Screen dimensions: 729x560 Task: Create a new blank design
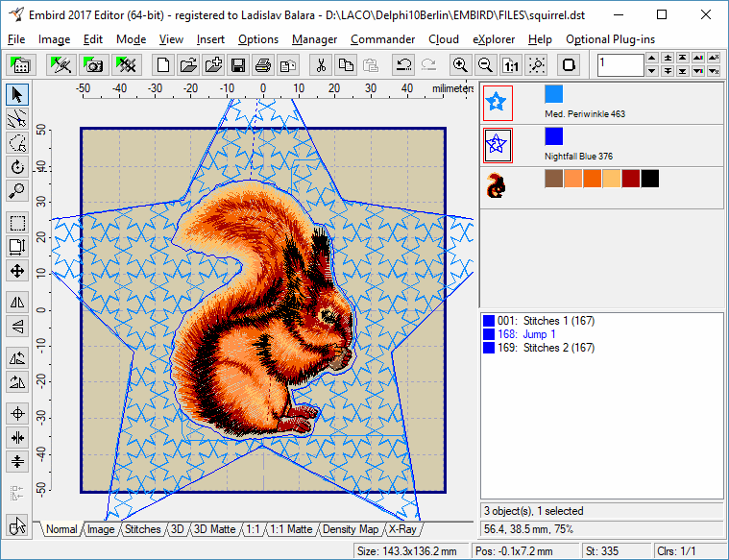163,65
